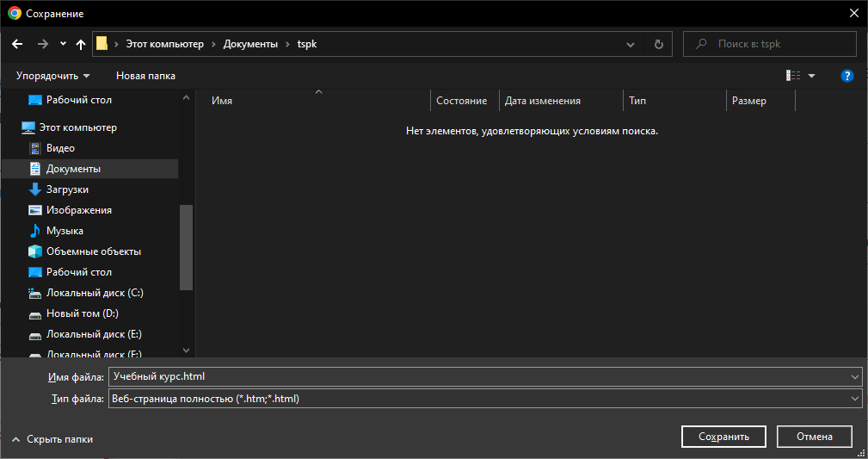Image resolution: width=868 pixels, height=459 pixels.
Task: Open the Тип файла dropdown
Action: pyautogui.click(x=485, y=399)
